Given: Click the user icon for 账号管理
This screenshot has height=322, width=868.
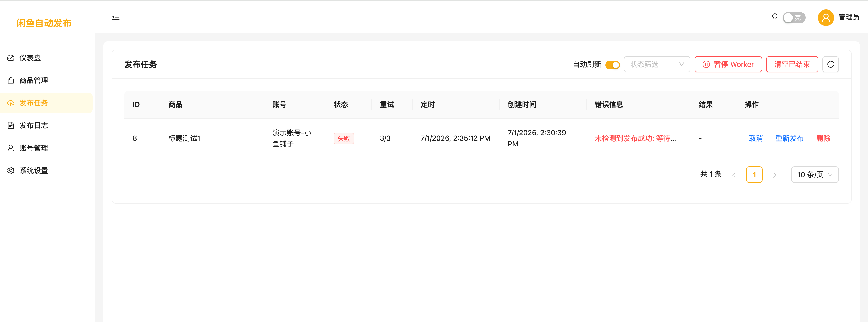Looking at the screenshot, I should [x=11, y=148].
